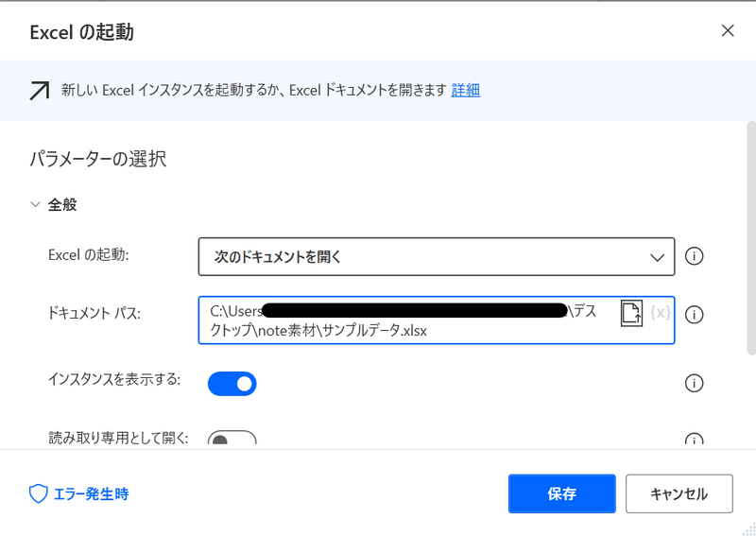Viewport: 756px width, 536px height.
Task: Click the ドキュメント パス input field
Action: (437, 320)
